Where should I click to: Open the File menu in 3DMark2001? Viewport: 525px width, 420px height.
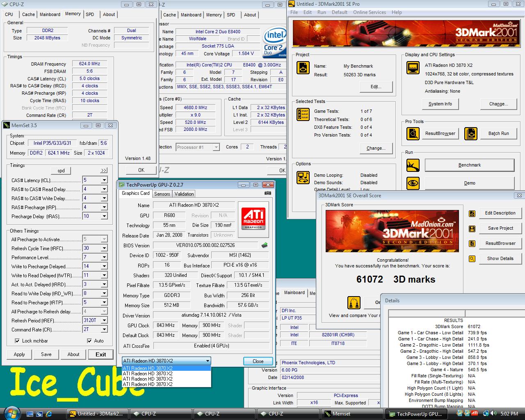click(294, 12)
